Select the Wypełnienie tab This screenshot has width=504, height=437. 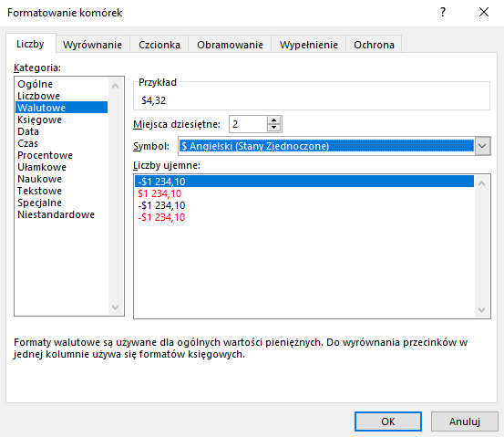point(309,45)
